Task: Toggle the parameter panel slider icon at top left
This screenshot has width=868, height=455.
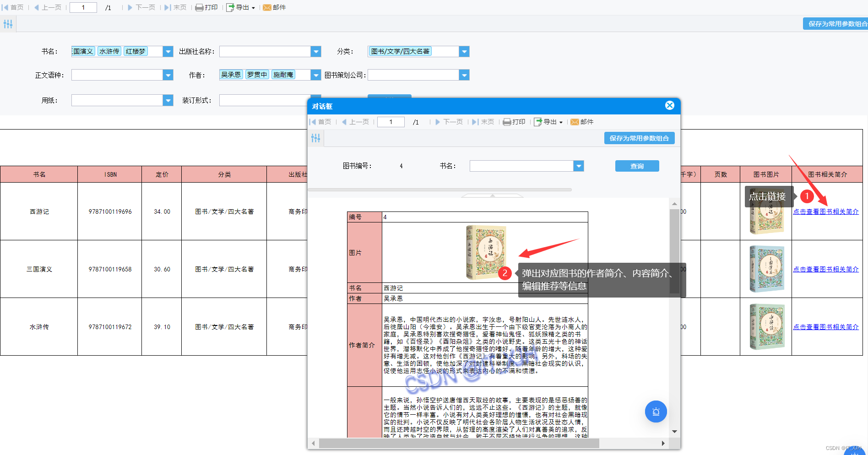Action: tap(8, 24)
